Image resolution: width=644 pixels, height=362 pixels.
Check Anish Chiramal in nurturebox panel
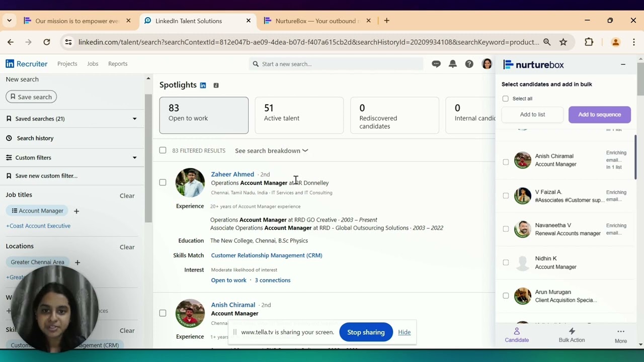pos(506,162)
